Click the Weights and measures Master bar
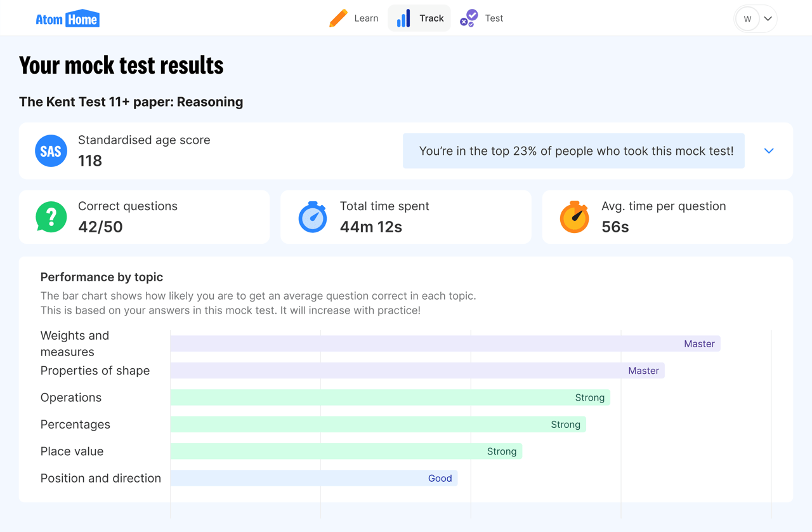The width and height of the screenshot is (812, 532). pyautogui.click(x=445, y=343)
